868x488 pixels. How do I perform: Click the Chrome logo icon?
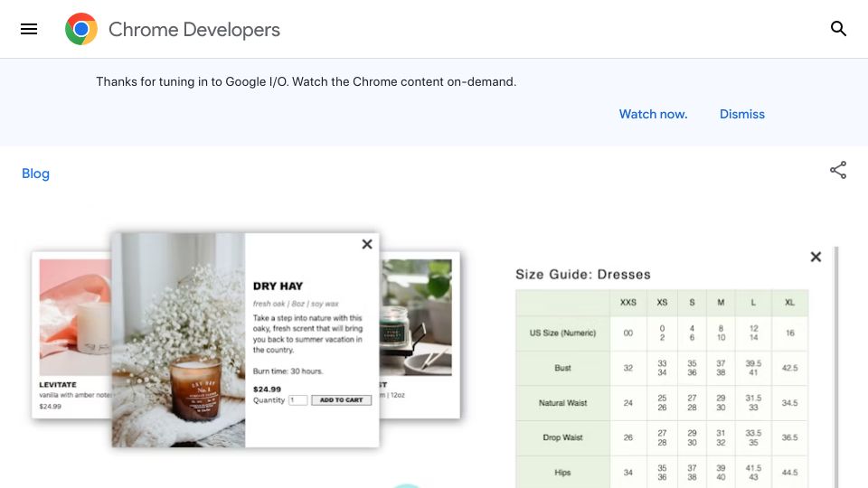81,29
